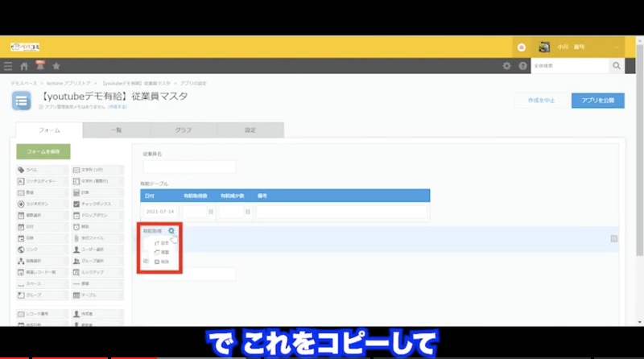Screen dimensions: 644x359
Task: Choose 複製 from the field popup menu
Action: [x=162, y=252]
